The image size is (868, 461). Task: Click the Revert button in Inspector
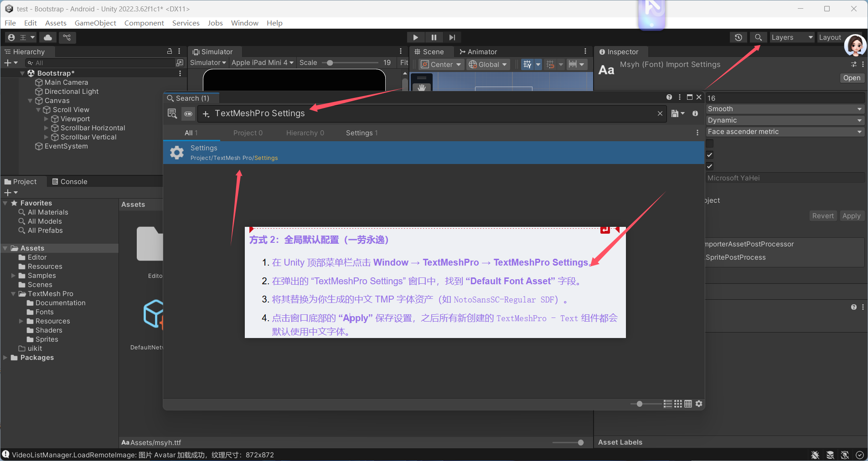(823, 216)
